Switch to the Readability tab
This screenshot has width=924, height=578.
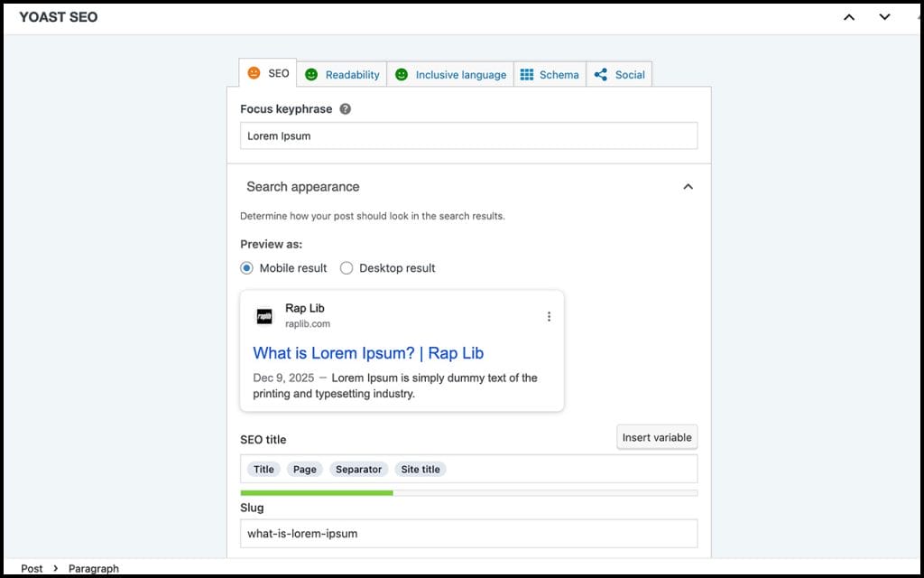point(350,74)
